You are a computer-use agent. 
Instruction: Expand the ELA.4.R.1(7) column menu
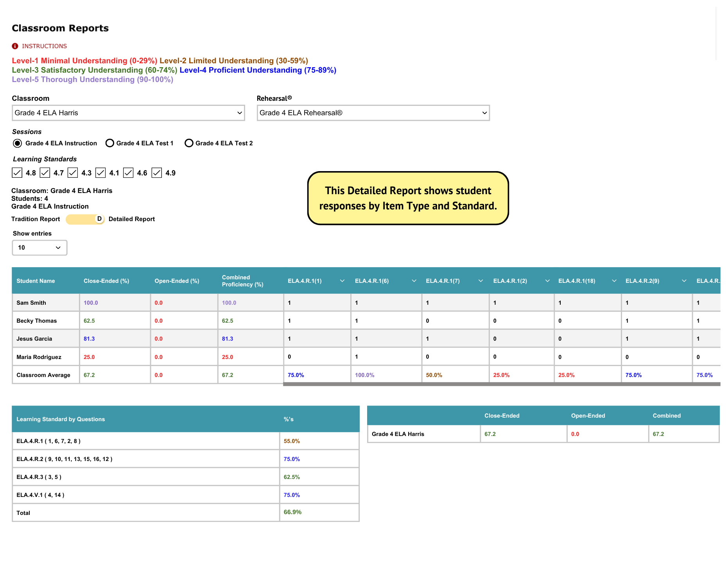coord(481,280)
